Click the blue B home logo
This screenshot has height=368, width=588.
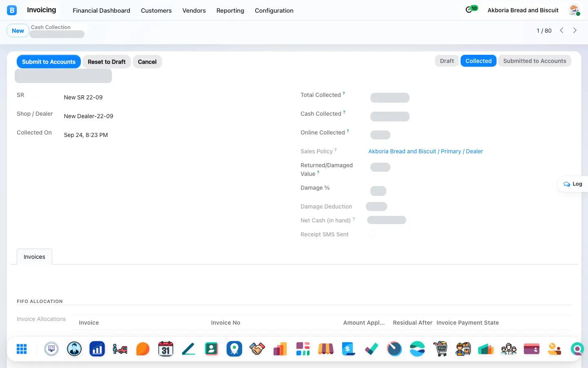pyautogui.click(x=12, y=10)
